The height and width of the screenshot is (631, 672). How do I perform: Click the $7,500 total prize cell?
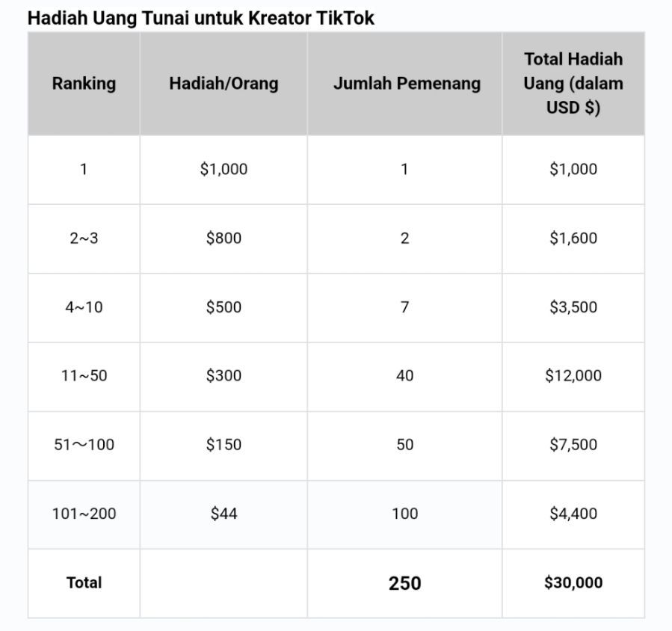pyautogui.click(x=573, y=444)
